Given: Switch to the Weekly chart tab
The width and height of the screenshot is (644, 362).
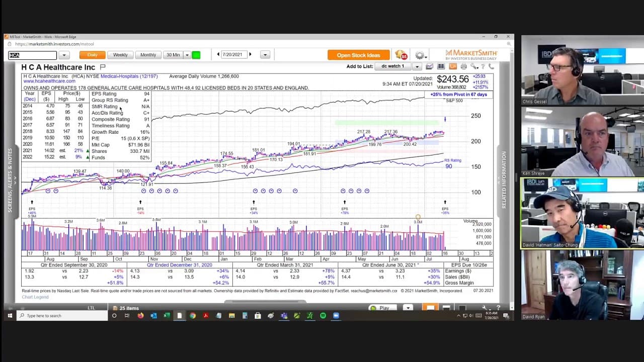Looking at the screenshot, I should click(120, 55).
